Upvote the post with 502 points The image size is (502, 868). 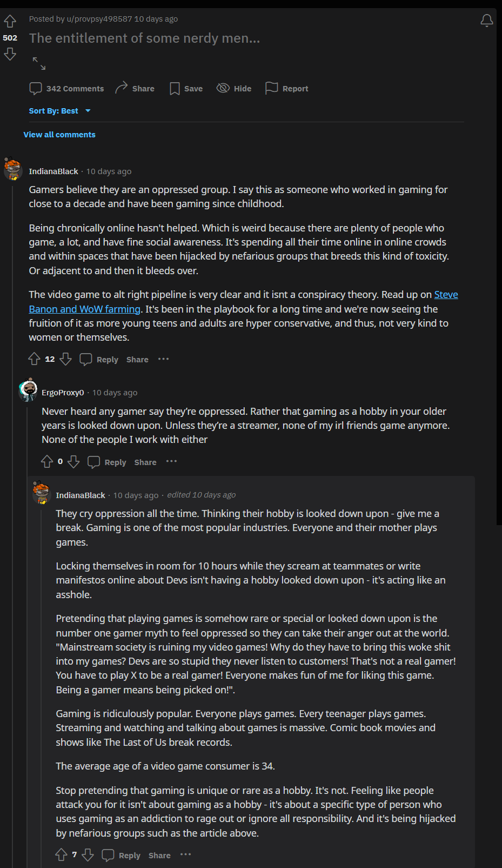(10, 22)
